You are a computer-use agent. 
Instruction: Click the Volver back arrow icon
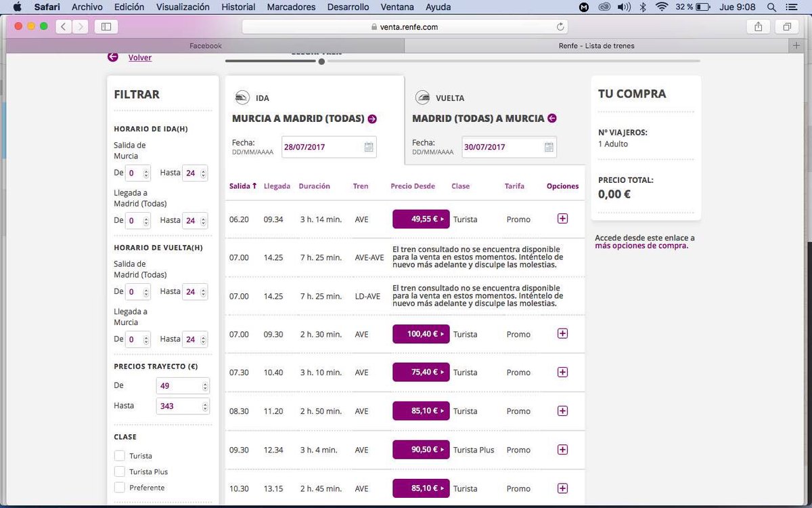point(112,57)
